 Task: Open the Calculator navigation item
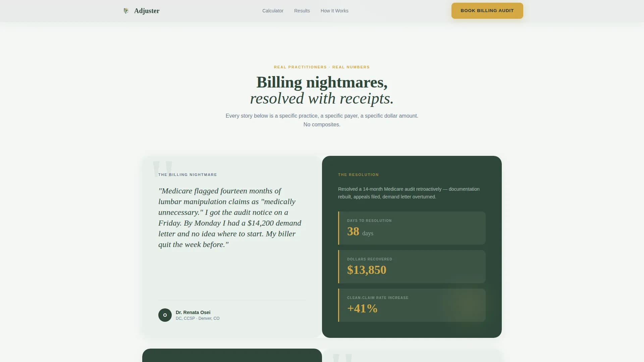tap(272, 10)
